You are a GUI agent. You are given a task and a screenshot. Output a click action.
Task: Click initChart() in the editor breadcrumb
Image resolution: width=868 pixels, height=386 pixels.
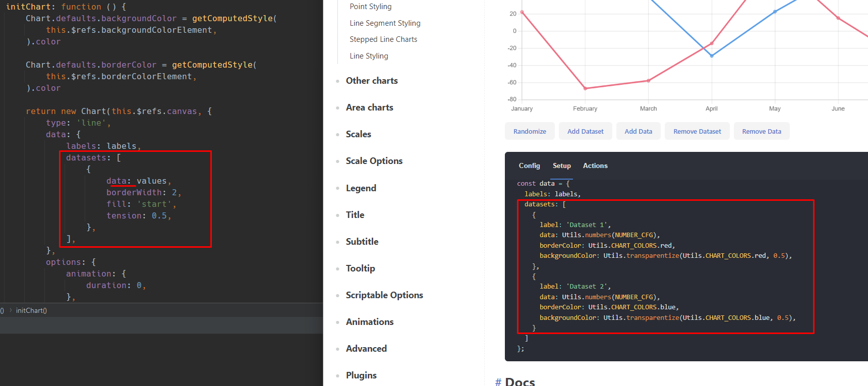(x=31, y=310)
